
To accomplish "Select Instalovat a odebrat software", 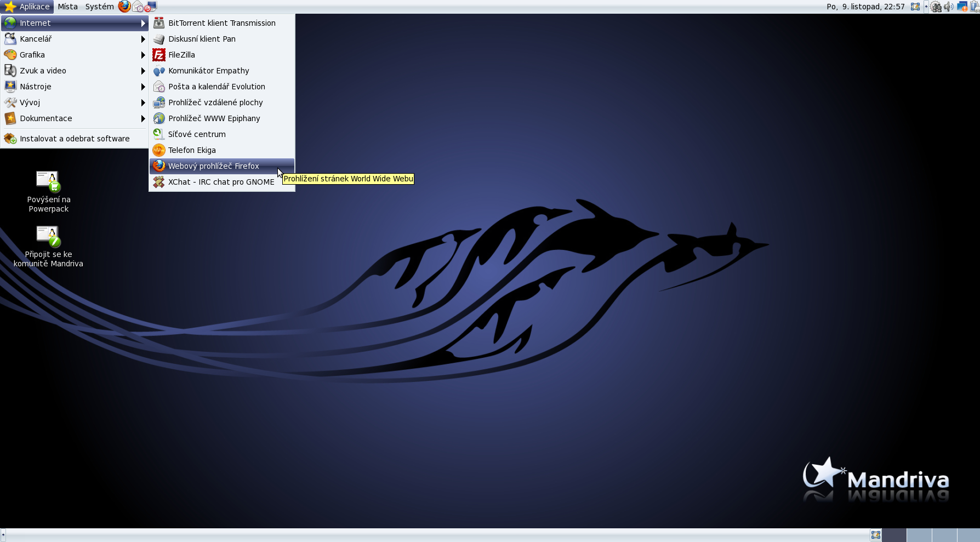I will pos(75,139).
